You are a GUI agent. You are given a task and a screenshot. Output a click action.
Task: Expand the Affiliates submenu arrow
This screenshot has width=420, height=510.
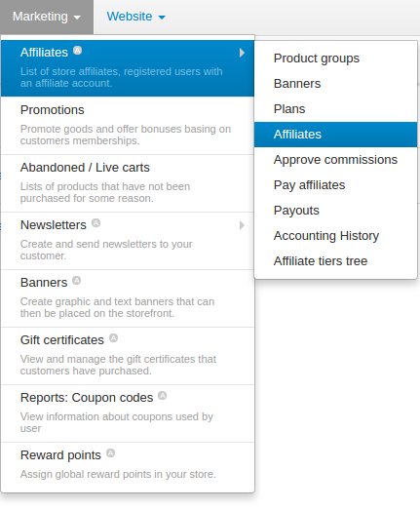pos(242,53)
